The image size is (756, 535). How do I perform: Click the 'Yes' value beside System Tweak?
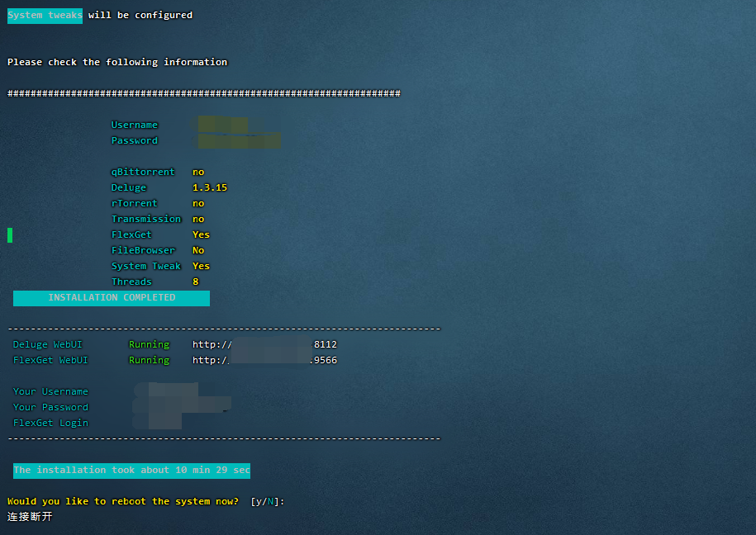(201, 266)
